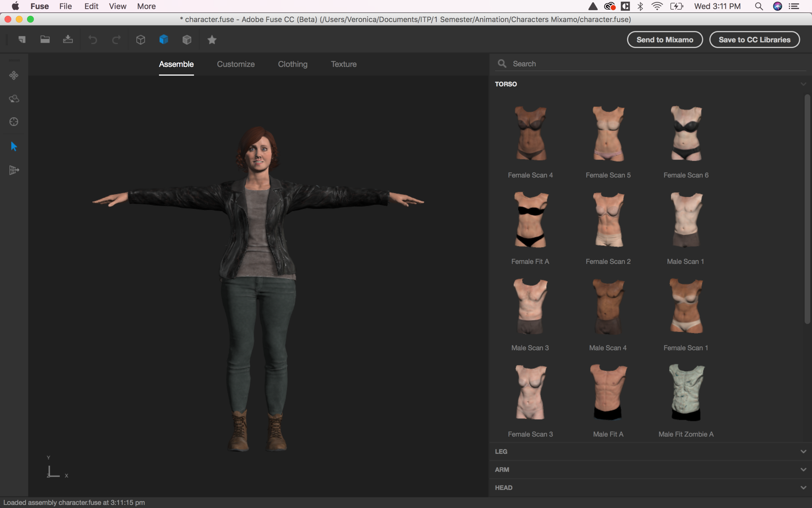
Task: Click the Send to Mixamo button
Action: click(665, 40)
